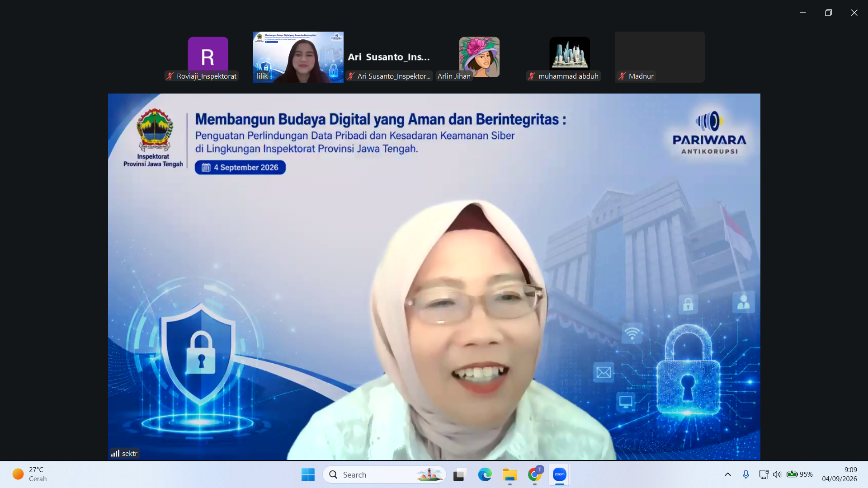Click signal strength icon next to sektr
Image resolution: width=868 pixels, height=488 pixels.
(115, 453)
